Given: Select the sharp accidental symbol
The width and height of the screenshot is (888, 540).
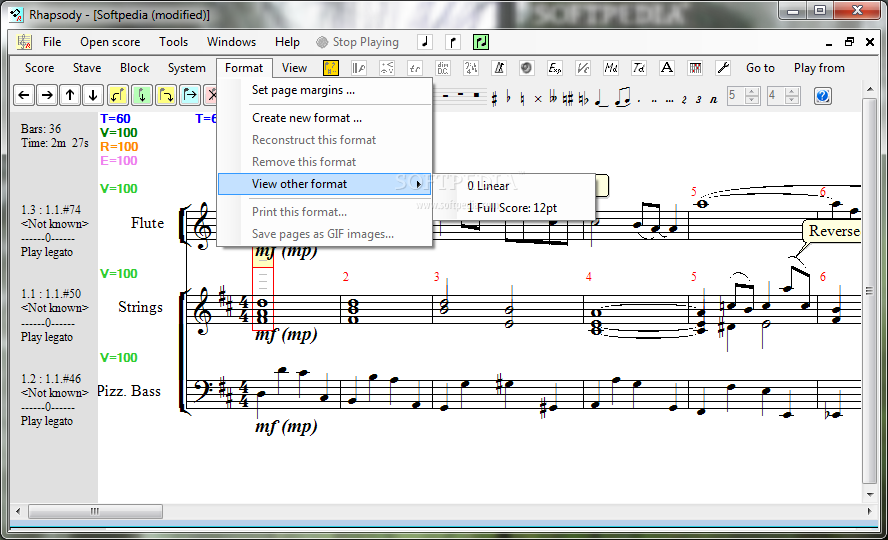Looking at the screenshot, I should pos(494,98).
